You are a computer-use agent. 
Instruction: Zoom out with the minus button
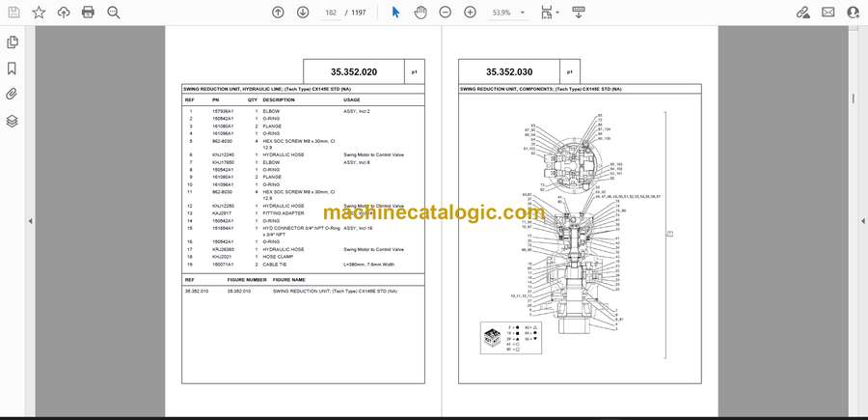point(445,13)
